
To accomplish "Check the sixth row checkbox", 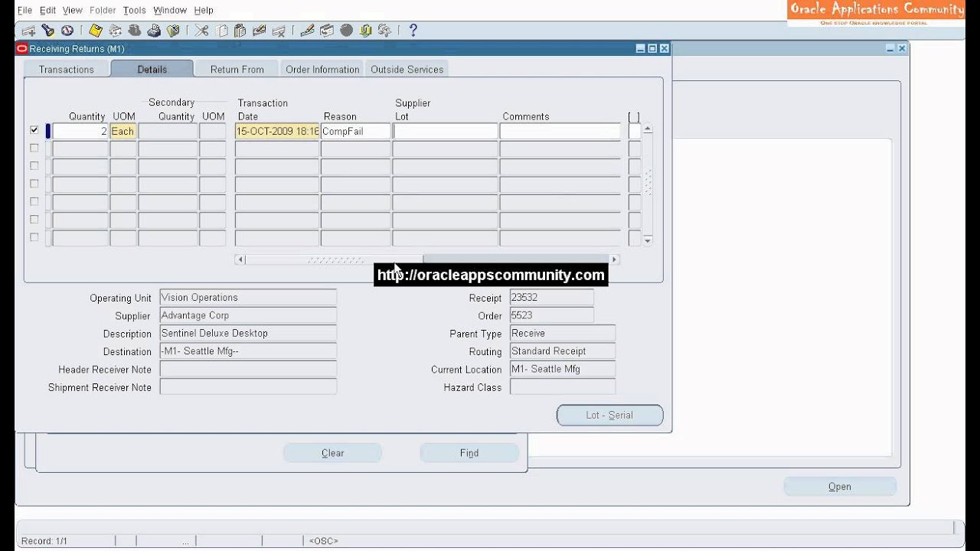I will [x=34, y=220].
